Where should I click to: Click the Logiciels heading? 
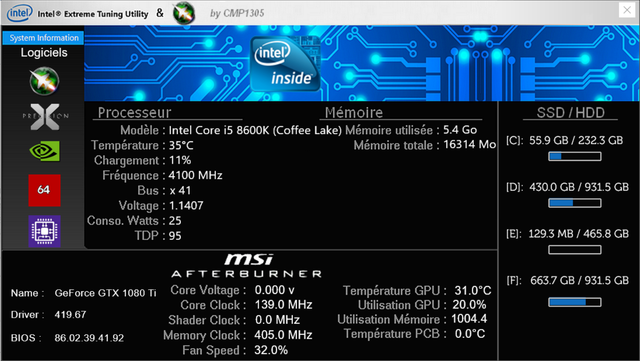[x=44, y=53]
